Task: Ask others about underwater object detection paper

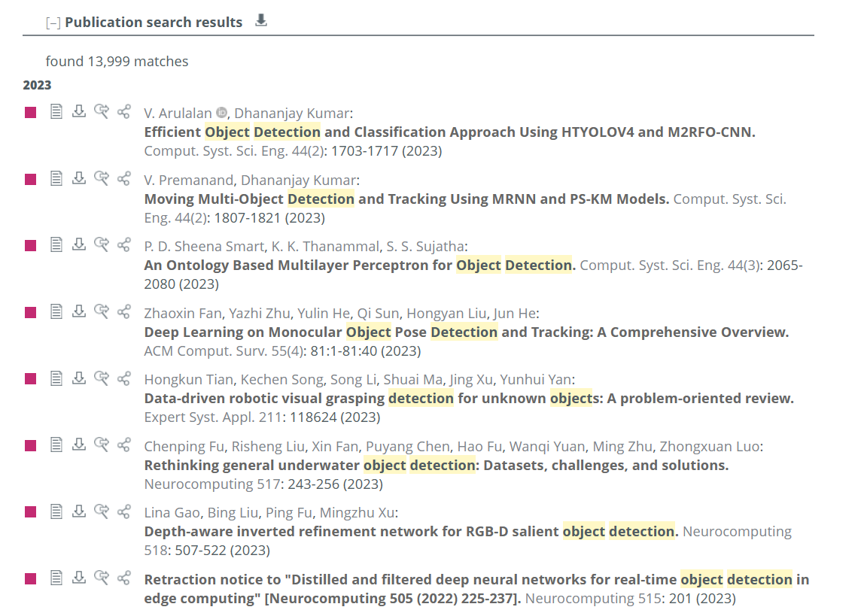Action: click(102, 445)
